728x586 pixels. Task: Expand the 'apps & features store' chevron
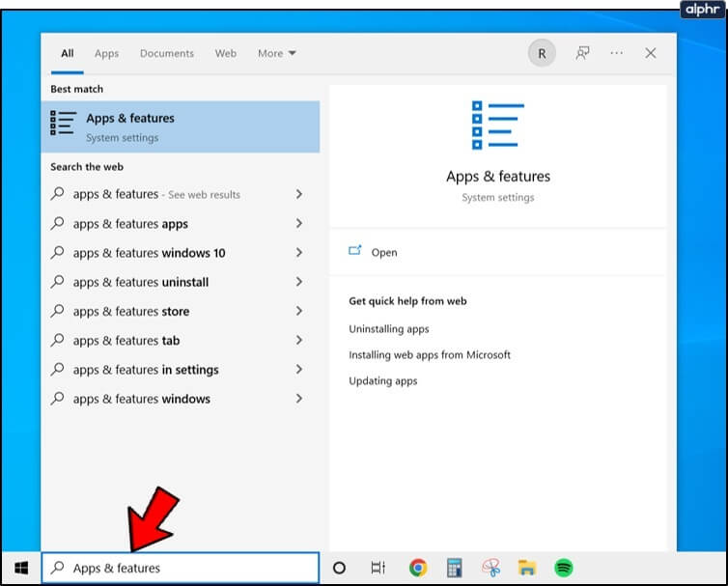coord(299,311)
